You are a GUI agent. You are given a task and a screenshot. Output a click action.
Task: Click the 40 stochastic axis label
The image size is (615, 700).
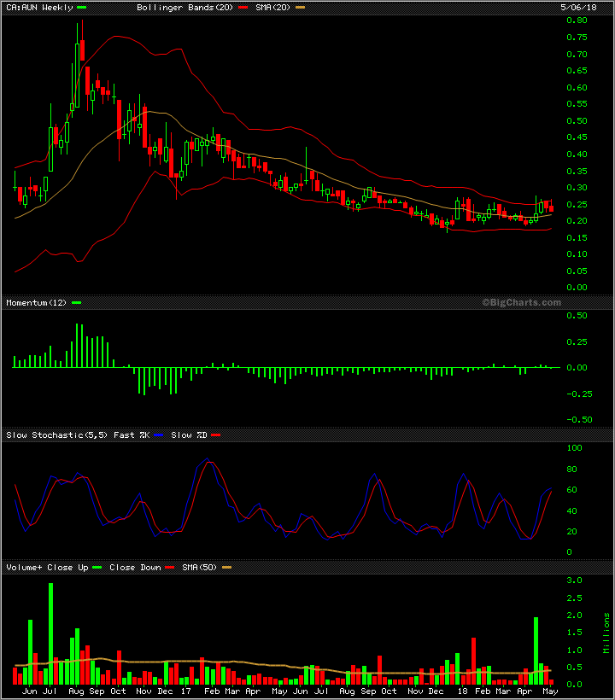571,511
